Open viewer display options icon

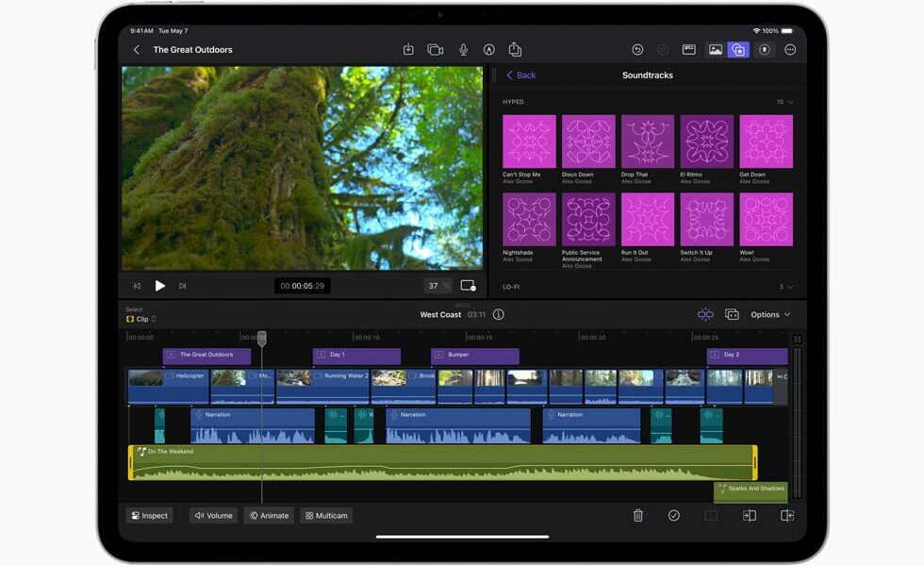click(x=469, y=286)
